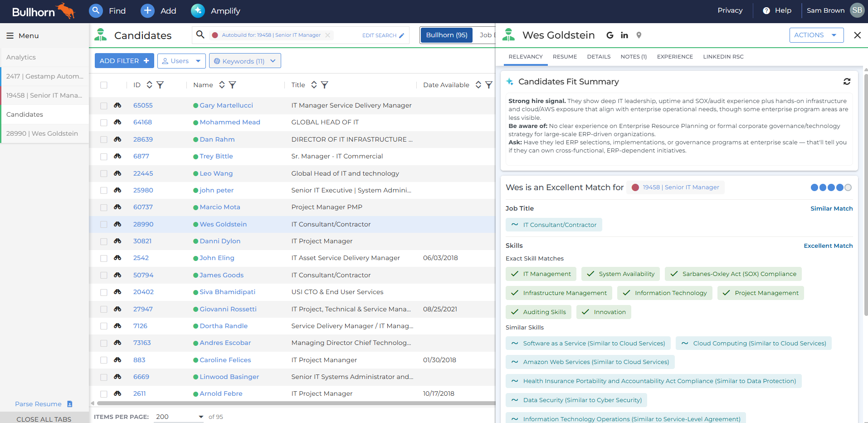Select the Dan Rahm row checkbox

104,140
